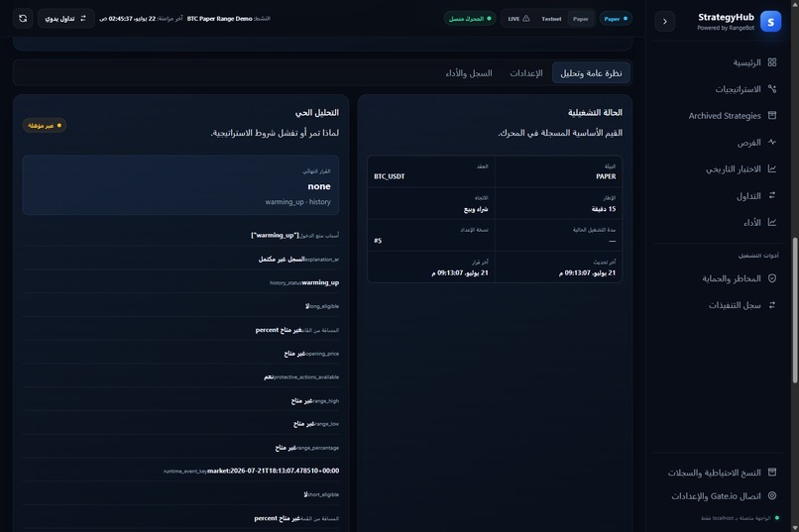The height and width of the screenshot is (532, 799).
Task: Select Paper mode in mode switcher
Action: point(580,19)
